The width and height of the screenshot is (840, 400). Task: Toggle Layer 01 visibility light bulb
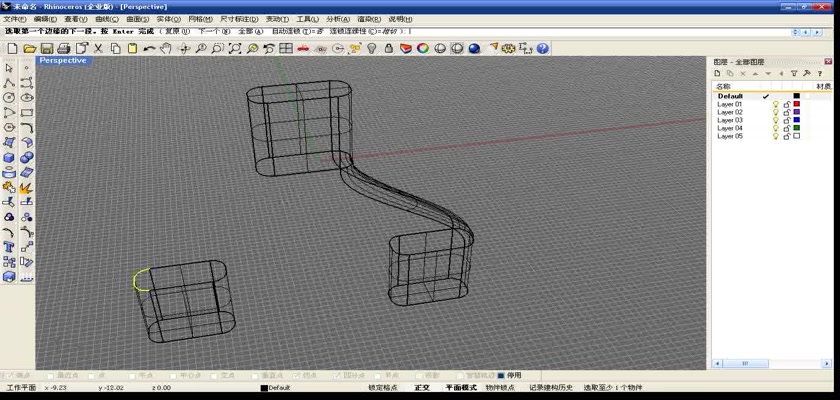775,104
